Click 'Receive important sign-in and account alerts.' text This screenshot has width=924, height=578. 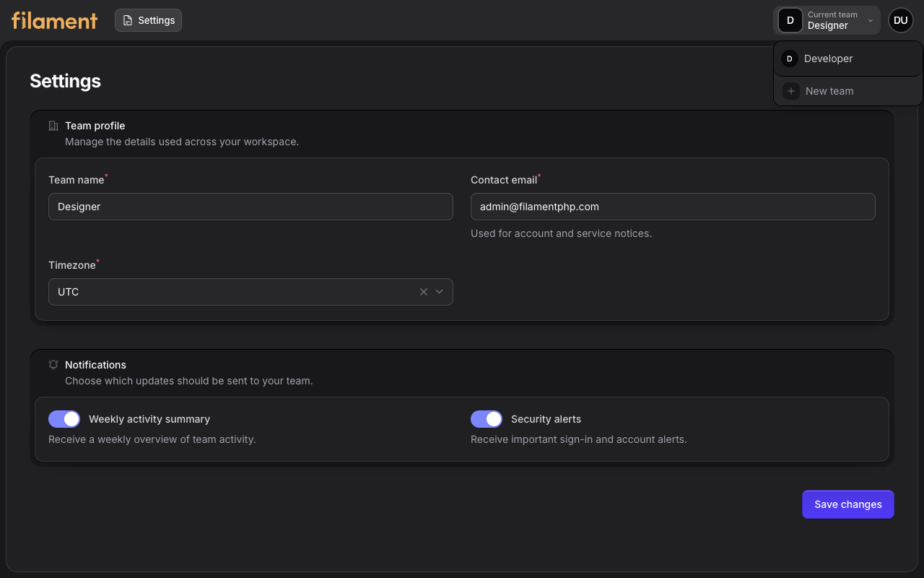579,439
